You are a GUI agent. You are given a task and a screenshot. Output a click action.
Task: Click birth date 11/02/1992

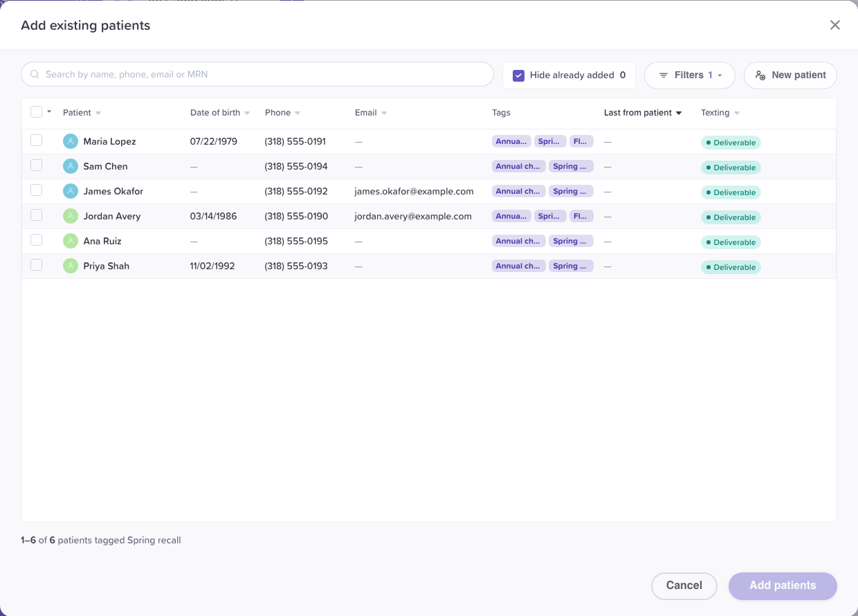(x=212, y=266)
